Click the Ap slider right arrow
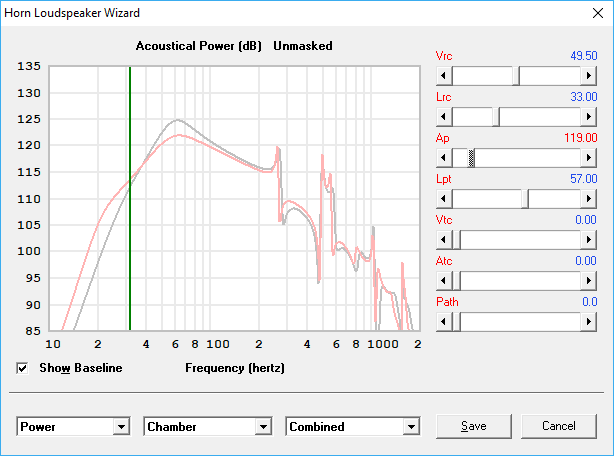The height and width of the screenshot is (456, 614). pyautogui.click(x=589, y=158)
